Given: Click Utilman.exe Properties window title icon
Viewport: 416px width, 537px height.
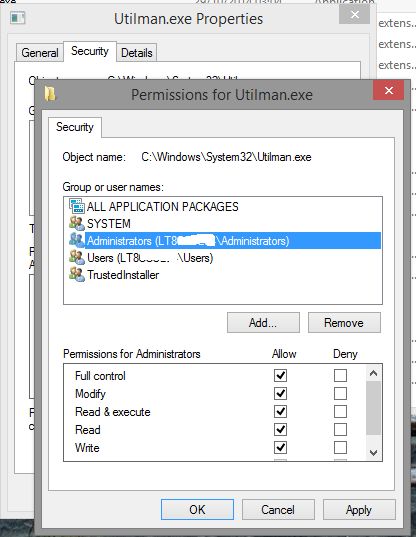Looking at the screenshot, I should click(x=18, y=18).
